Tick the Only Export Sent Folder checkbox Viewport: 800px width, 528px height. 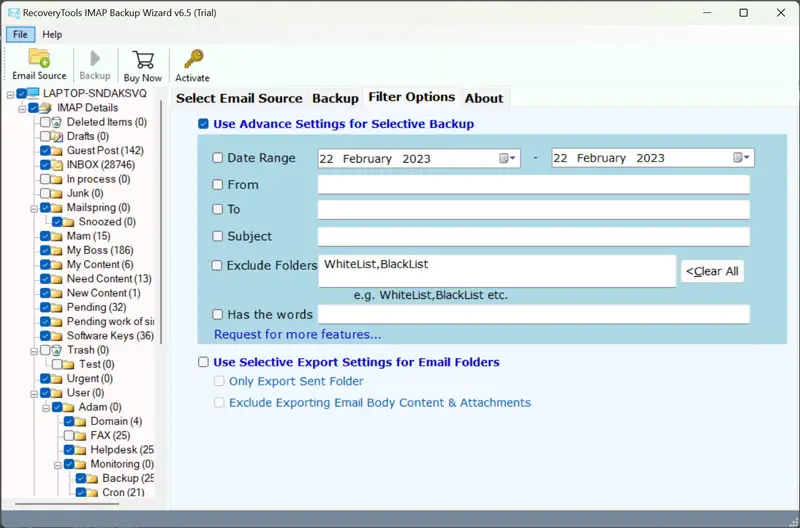[x=219, y=382]
